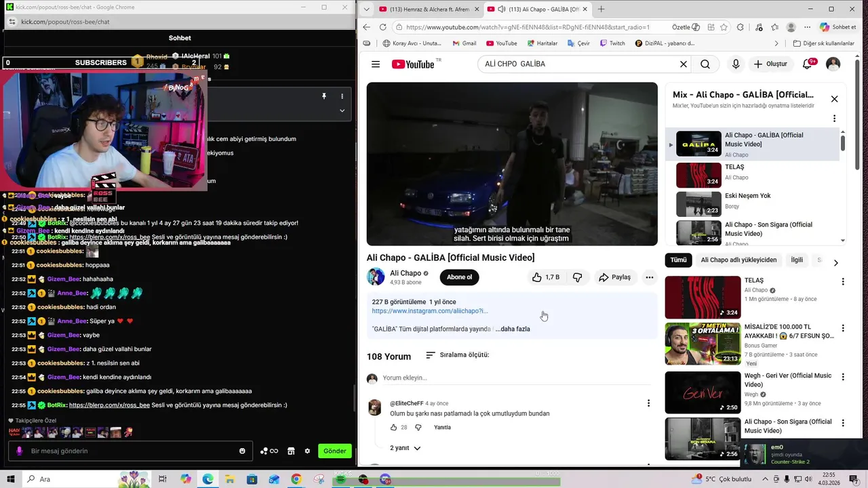Screen dimensions: 868x488
Task: Open the YouTube account avatar menu
Action: [833, 64]
